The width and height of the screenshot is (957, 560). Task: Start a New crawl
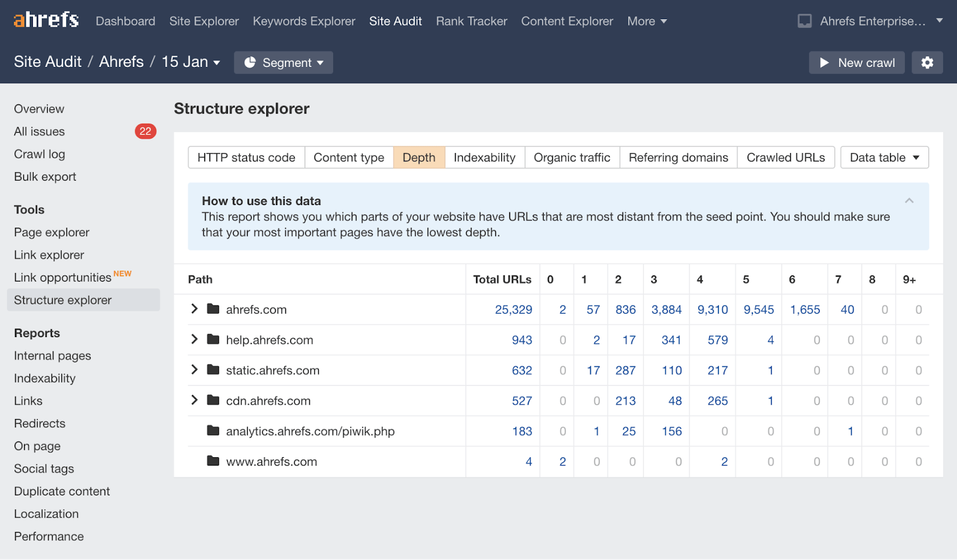(857, 63)
